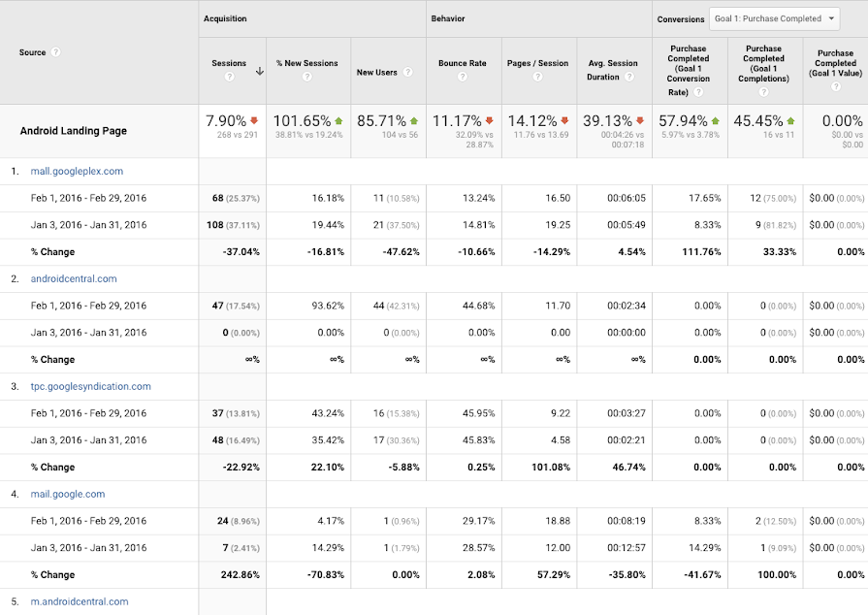Click the 242.86% sessions change cell
Viewport: 868px width, 615px height.
(x=241, y=574)
